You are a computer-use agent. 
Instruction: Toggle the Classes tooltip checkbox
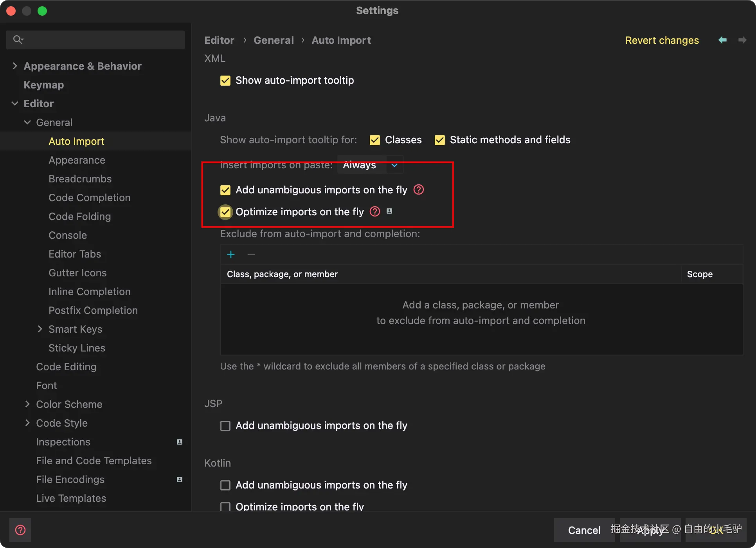(x=375, y=140)
